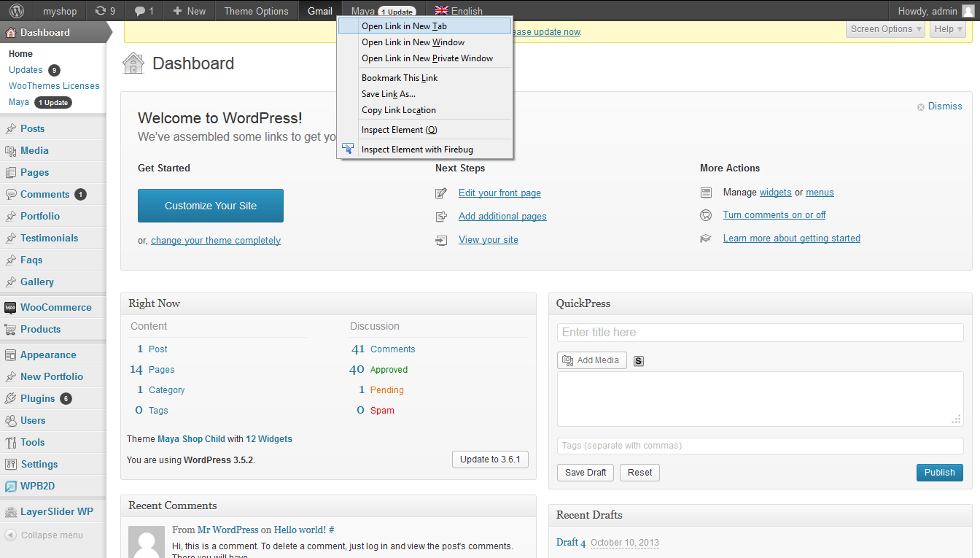Choose Inspect Element with Firebug

424,150
